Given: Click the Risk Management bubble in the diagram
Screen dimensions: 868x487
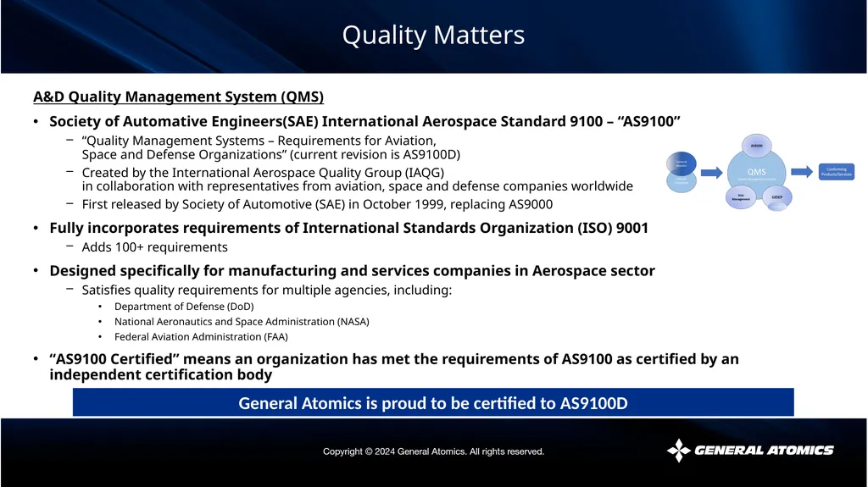Looking at the screenshot, I should pos(741,197).
